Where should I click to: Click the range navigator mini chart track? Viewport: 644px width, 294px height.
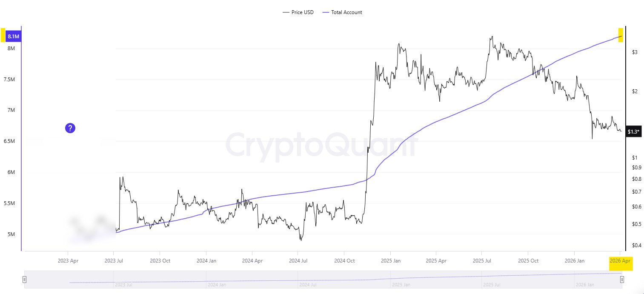[x=323, y=279]
